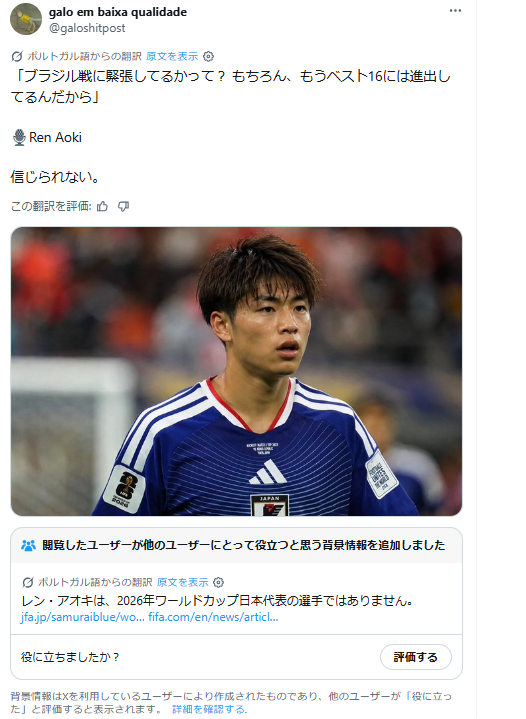Open the jfa.jp/samuraiblue link
Viewport: 526px width, 719px height.
click(x=83, y=617)
